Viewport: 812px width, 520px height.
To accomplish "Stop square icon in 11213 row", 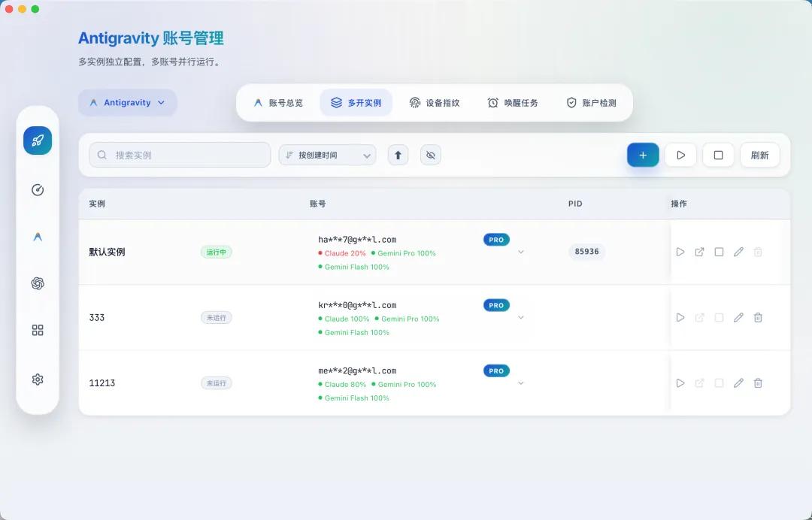I will click(719, 383).
